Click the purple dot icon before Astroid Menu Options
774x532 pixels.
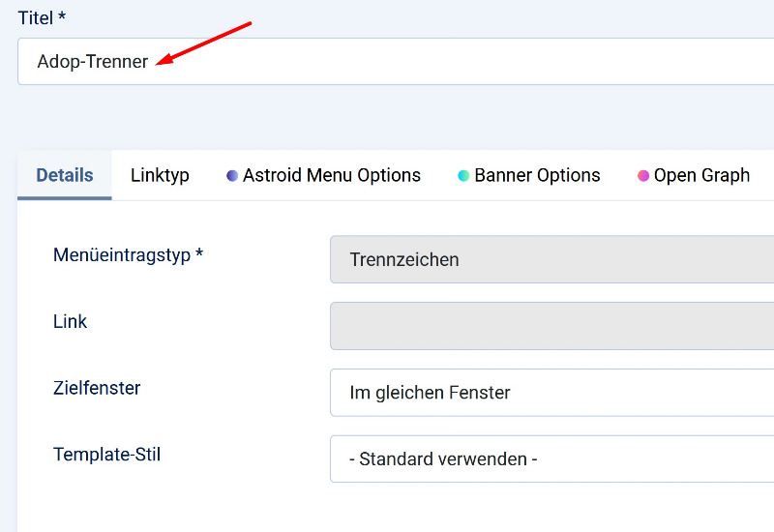(232, 176)
